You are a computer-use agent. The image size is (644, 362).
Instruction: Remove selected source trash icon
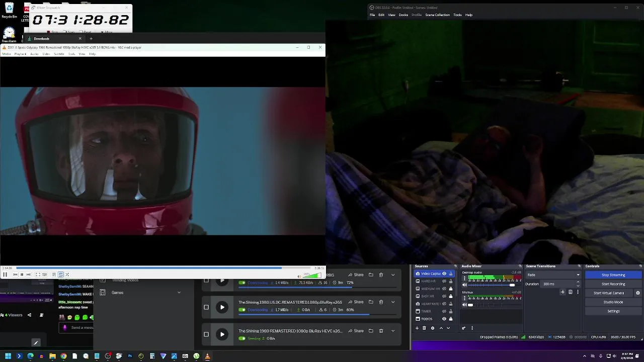tap(424, 328)
